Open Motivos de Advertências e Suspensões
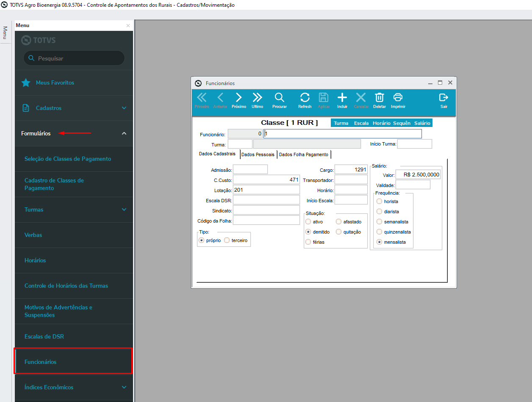The width and height of the screenshot is (532, 402). [x=74, y=311]
